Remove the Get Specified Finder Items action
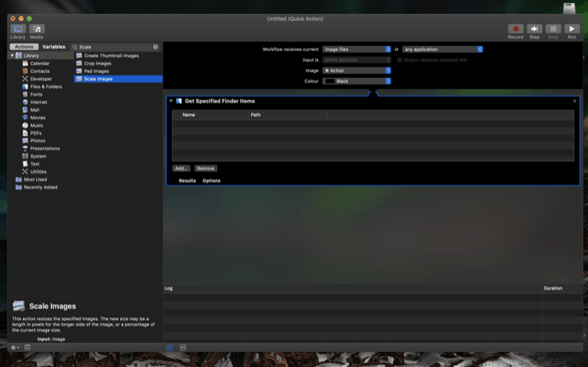This screenshot has width=588, height=367. (575, 101)
